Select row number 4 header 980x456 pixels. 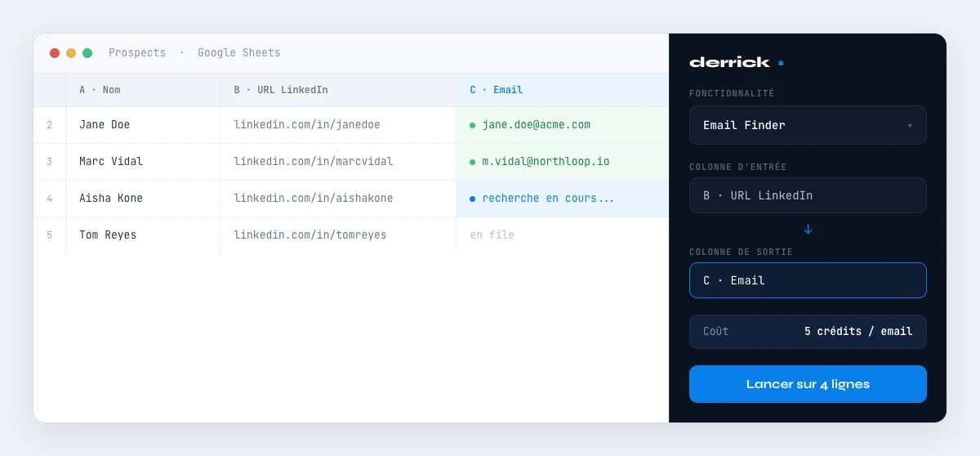50,199
